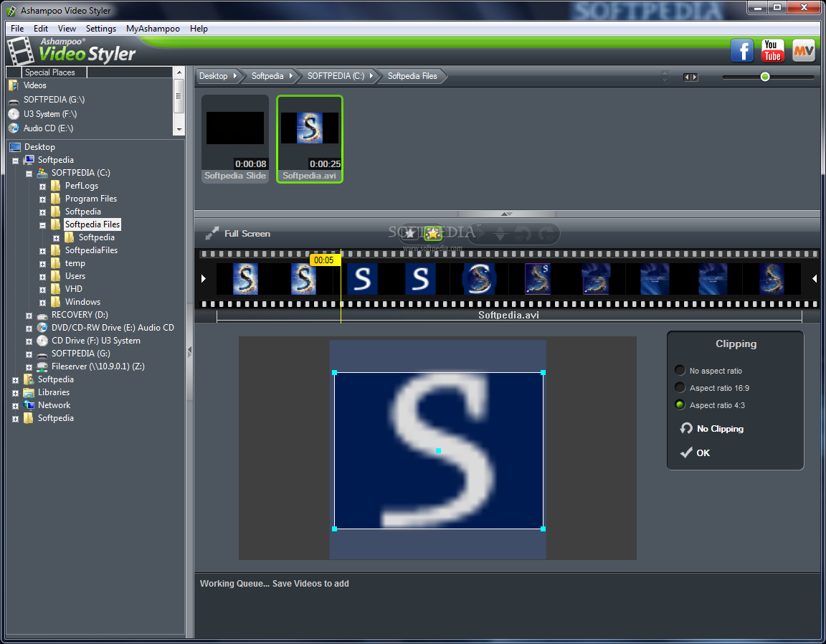This screenshot has height=644, width=826.
Task: Click the OK checkmark icon
Action: click(x=686, y=453)
